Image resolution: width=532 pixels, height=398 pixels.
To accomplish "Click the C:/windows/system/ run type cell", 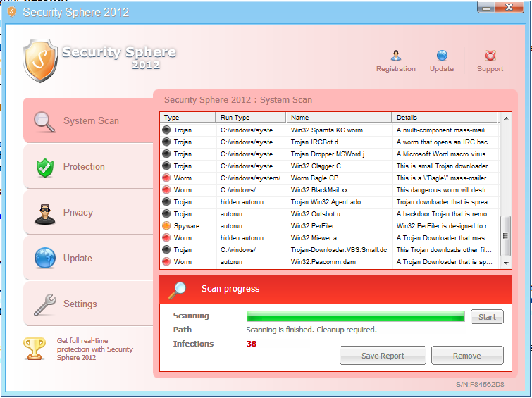I will coord(250,178).
